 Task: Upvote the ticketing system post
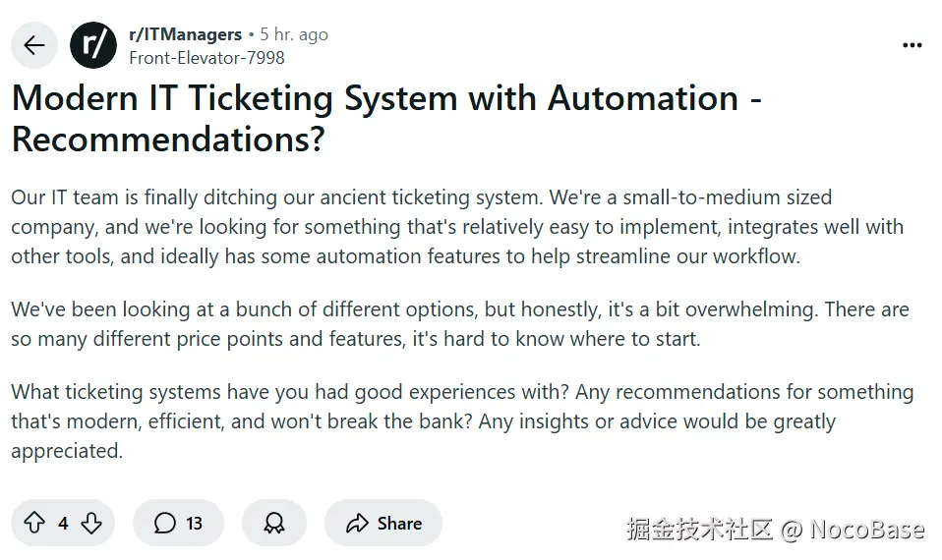click(x=34, y=523)
